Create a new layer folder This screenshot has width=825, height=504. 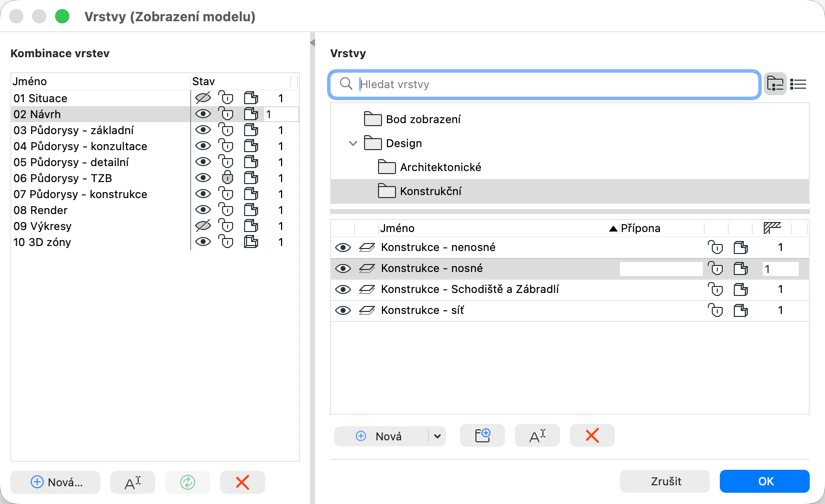coord(482,436)
